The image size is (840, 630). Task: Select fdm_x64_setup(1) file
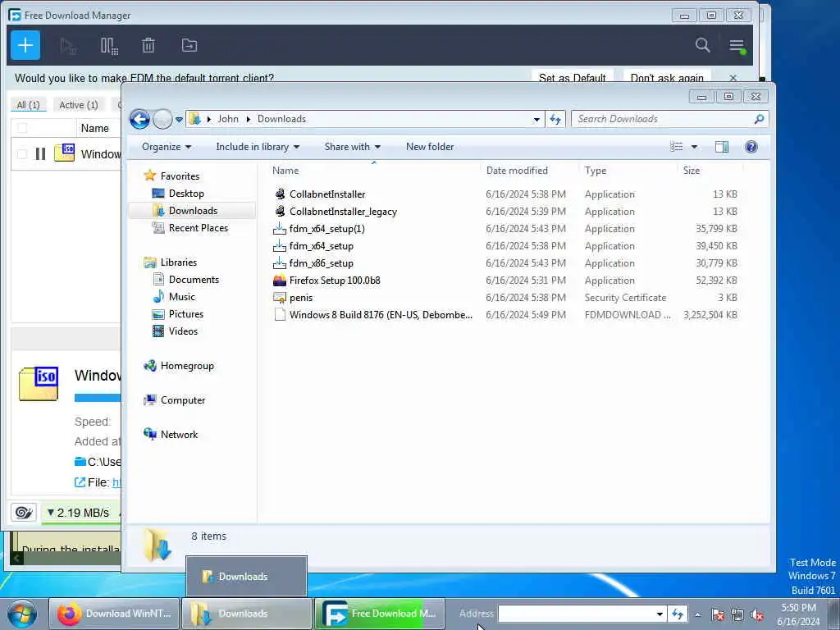click(326, 229)
